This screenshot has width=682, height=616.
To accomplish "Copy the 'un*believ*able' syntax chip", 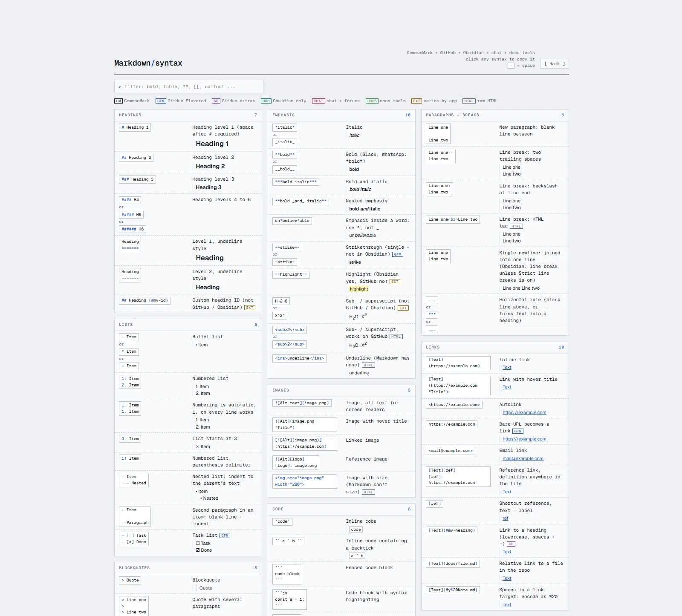I will click(x=292, y=221).
